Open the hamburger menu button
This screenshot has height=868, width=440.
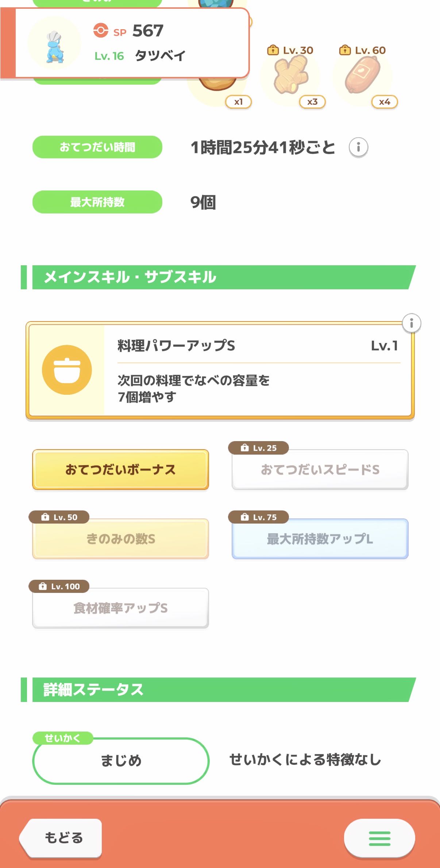pyautogui.click(x=379, y=838)
